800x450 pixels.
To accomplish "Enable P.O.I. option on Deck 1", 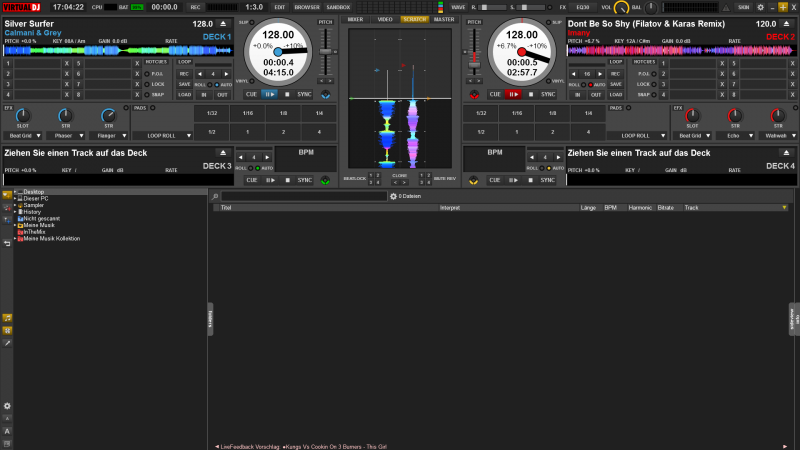I will coord(147,74).
